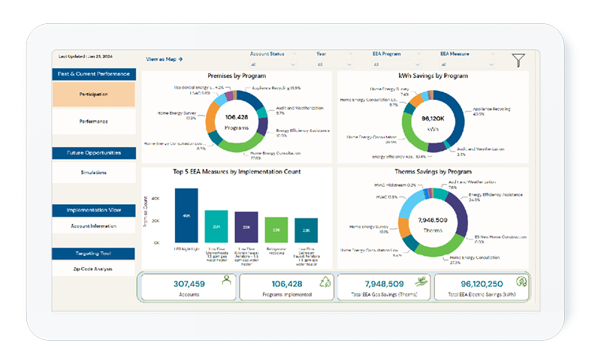Switch to the Performance view
Screen dimensions: 601x364
(x=94, y=121)
